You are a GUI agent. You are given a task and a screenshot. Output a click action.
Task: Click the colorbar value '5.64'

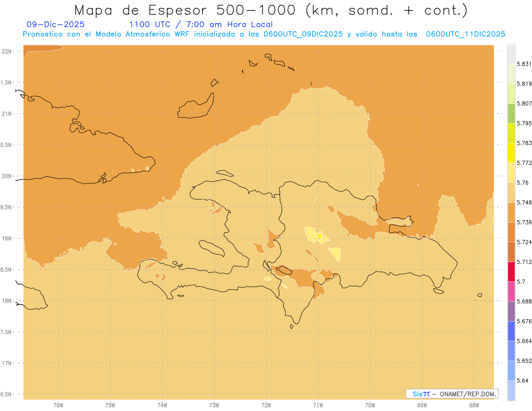click(x=523, y=380)
